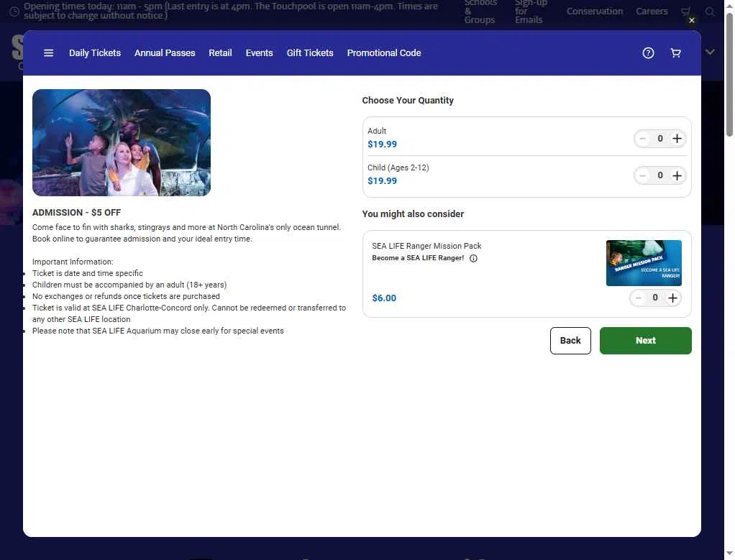Image resolution: width=735 pixels, height=560 pixels.
Task: Click the $6.00 price text
Action: pyautogui.click(x=384, y=298)
